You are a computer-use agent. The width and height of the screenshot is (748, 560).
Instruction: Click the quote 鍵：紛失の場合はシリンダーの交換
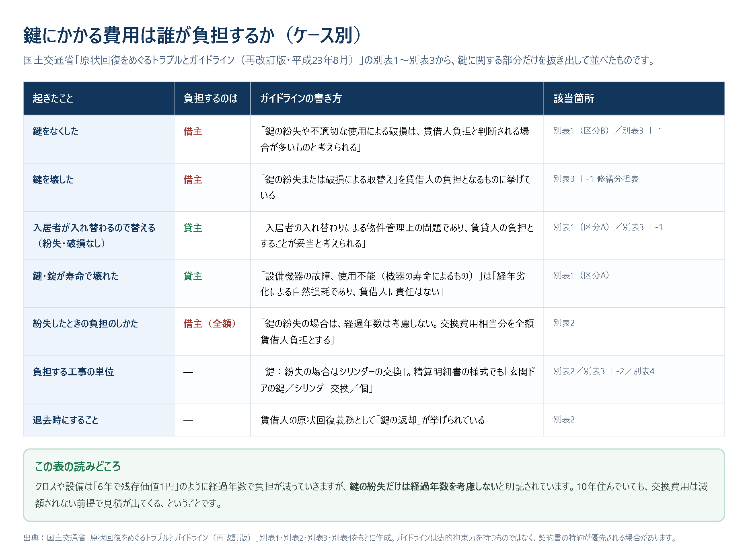[397, 380]
